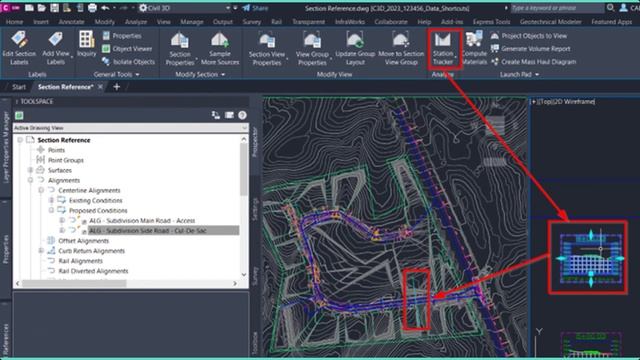Open Properties in General Tools
This screenshot has width=640, height=360.
click(x=122, y=36)
